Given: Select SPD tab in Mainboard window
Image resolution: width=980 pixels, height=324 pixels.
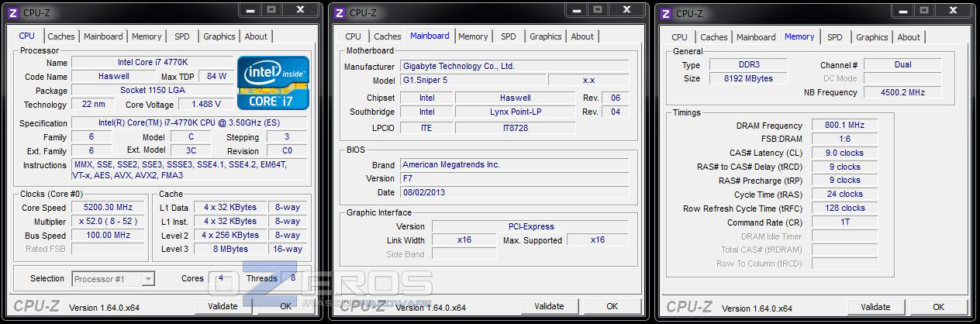Looking at the screenshot, I should click(508, 36).
